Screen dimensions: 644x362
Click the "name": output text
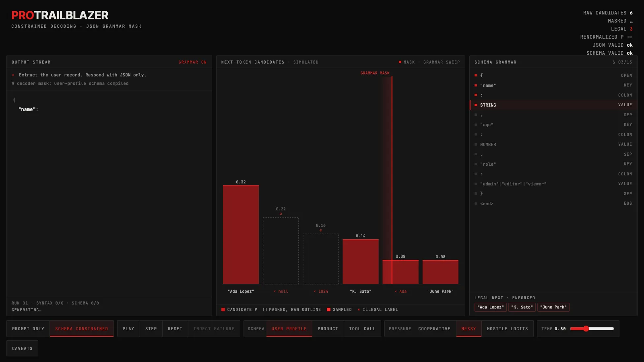point(28,109)
